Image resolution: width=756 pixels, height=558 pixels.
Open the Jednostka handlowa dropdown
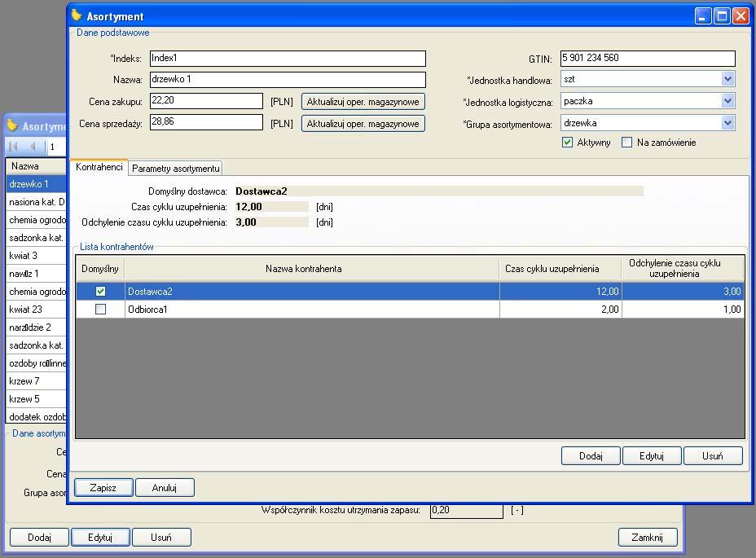coord(727,79)
